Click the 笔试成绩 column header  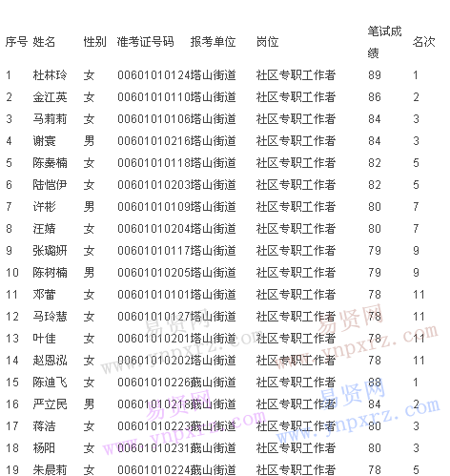(384, 42)
